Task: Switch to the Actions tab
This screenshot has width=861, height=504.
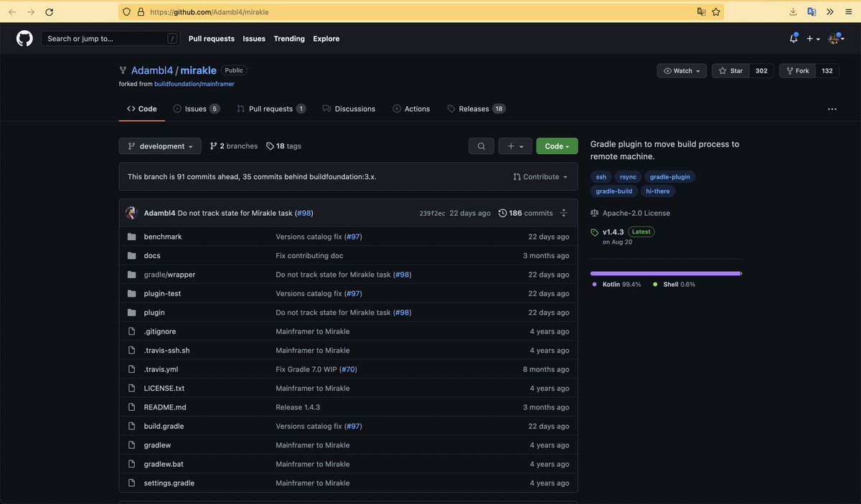Action: [x=411, y=109]
